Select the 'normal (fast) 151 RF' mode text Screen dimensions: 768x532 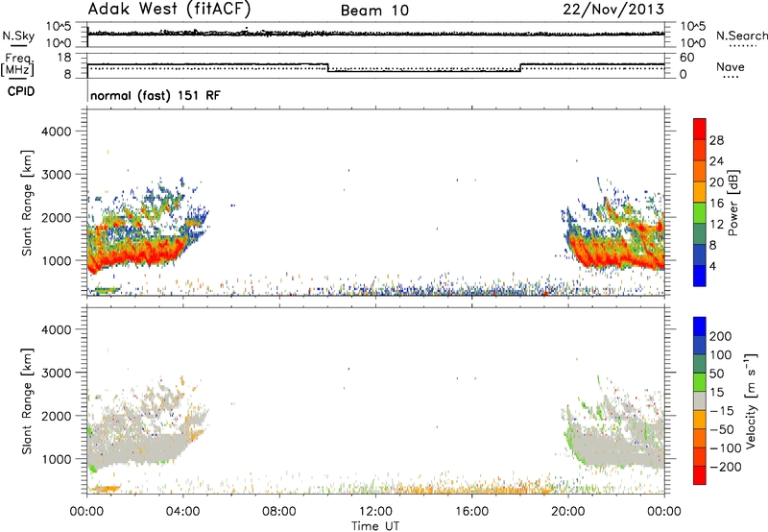156,95
